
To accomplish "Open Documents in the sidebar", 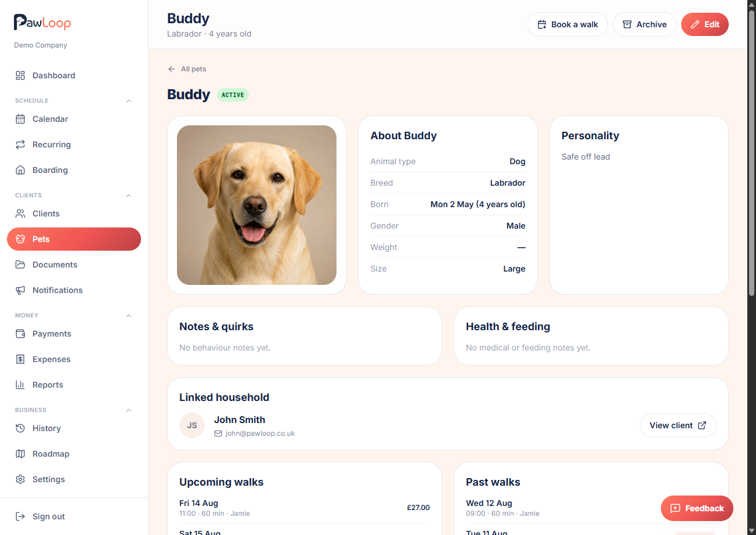I will [x=74, y=265].
